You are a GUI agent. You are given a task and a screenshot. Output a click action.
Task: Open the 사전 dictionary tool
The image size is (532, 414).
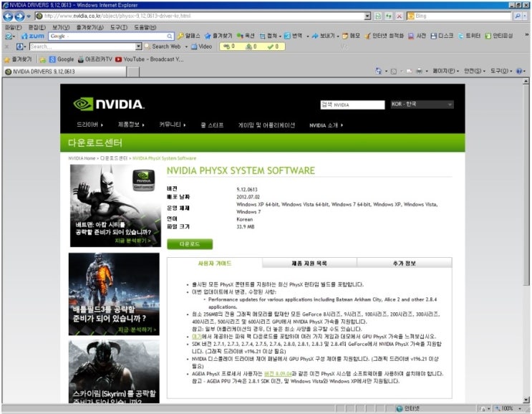(x=417, y=36)
